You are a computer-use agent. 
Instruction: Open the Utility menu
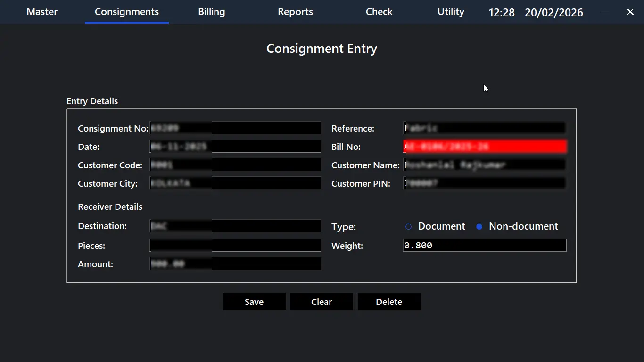click(451, 12)
